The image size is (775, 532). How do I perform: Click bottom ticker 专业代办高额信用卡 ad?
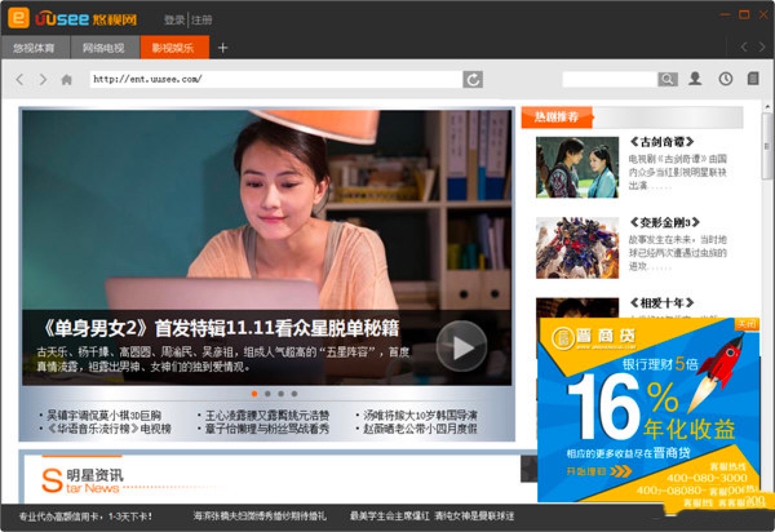click(x=86, y=517)
